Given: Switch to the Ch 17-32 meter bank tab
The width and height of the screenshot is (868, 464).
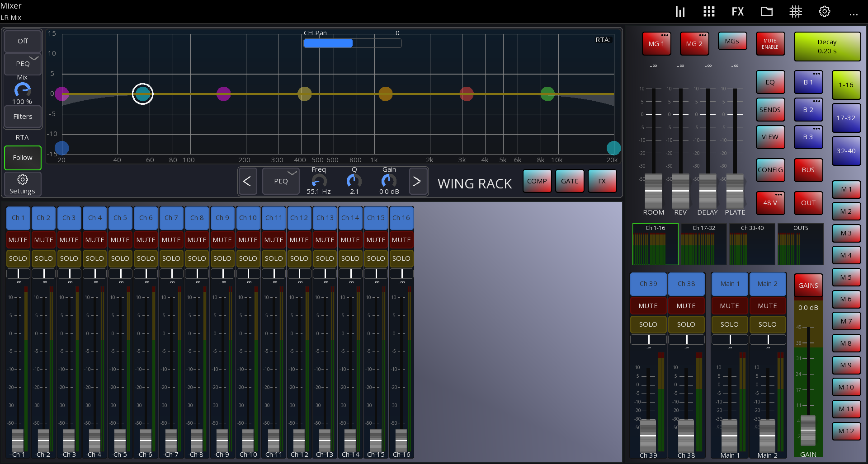Looking at the screenshot, I should [x=704, y=244].
